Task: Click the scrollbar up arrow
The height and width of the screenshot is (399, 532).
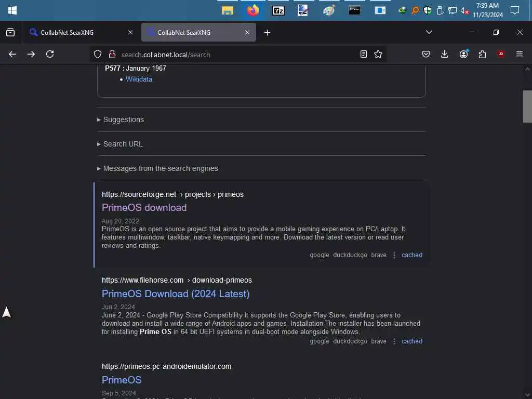Action: point(527,69)
